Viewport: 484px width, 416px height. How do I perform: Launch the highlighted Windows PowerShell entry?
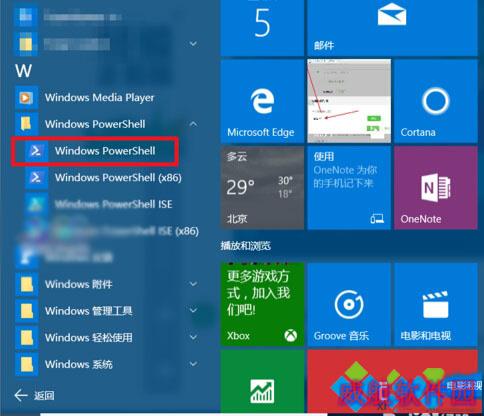(95, 151)
